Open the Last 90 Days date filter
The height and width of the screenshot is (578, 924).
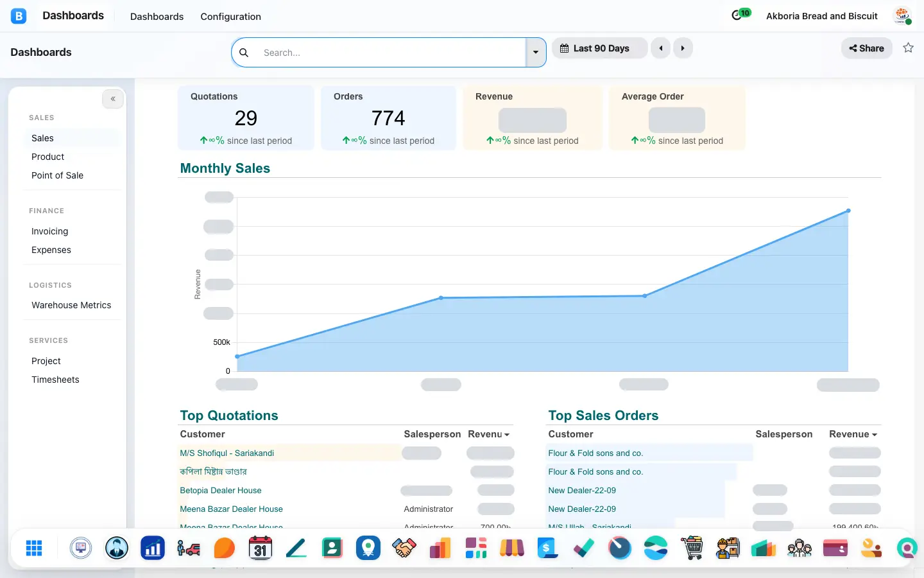click(x=600, y=48)
